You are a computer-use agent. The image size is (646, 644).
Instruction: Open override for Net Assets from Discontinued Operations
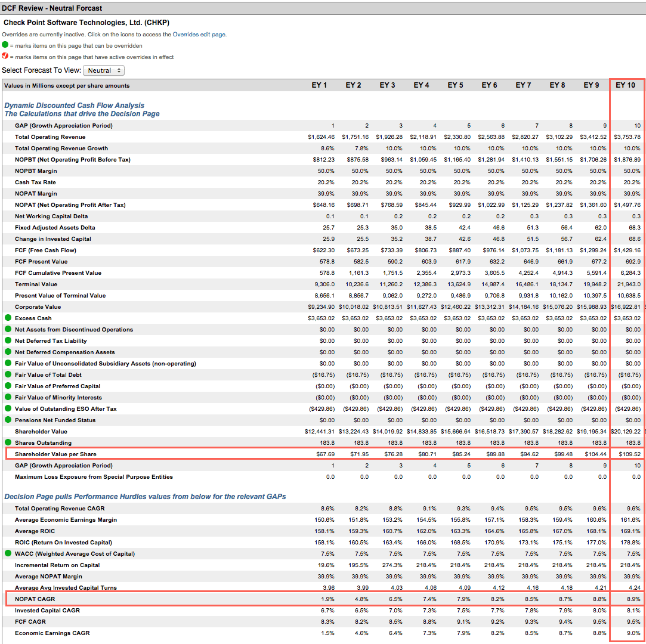[8, 329]
